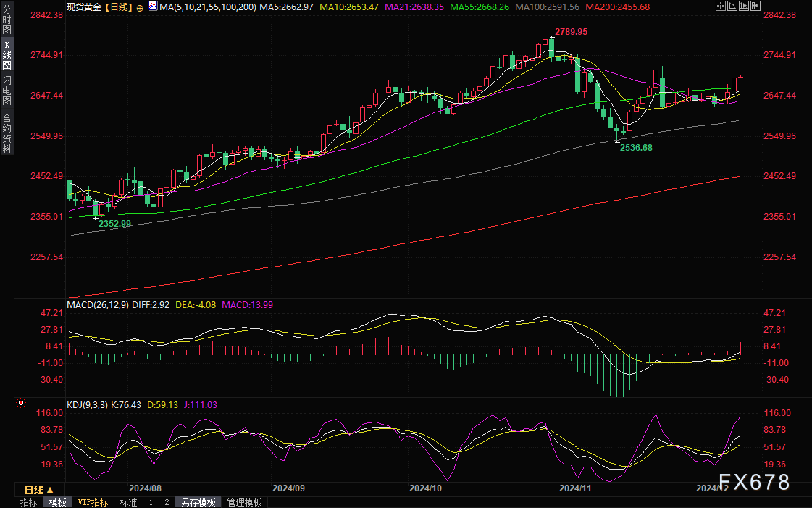
Task: Select template number 2
Action: 167,502
